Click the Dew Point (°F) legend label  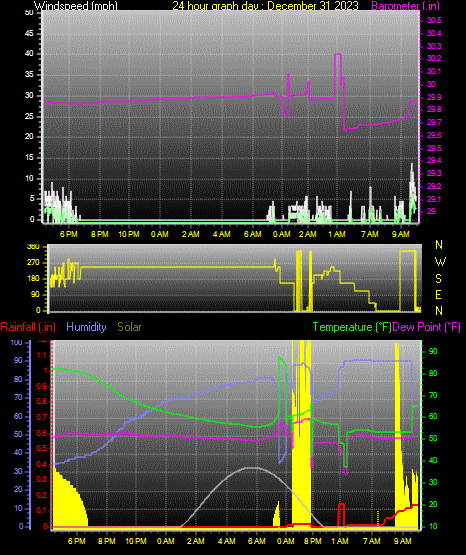coord(426,327)
